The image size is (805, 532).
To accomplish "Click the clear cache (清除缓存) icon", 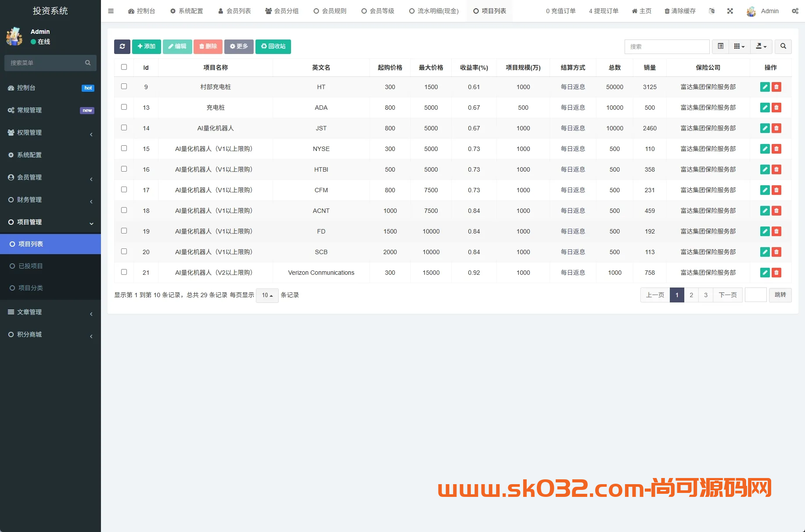I will 679,11.
